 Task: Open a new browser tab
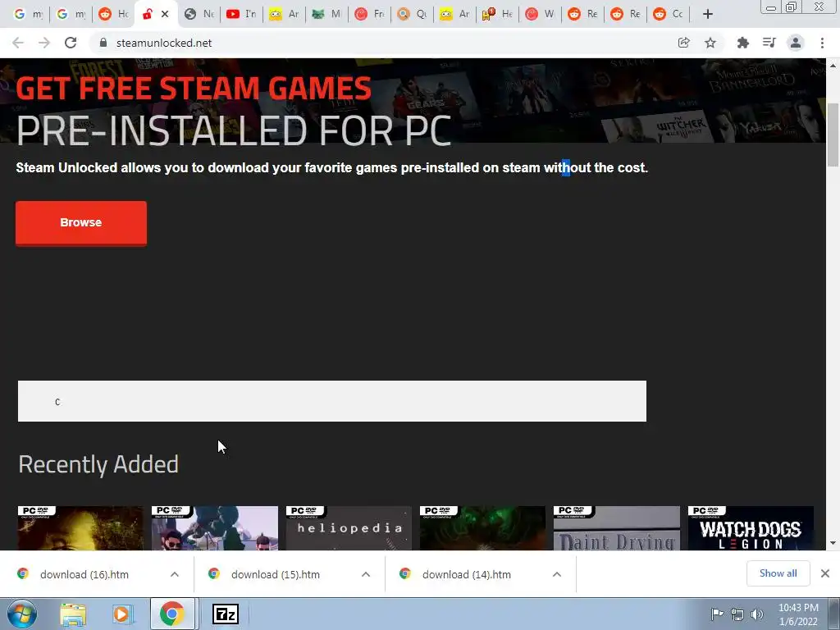[x=708, y=15]
